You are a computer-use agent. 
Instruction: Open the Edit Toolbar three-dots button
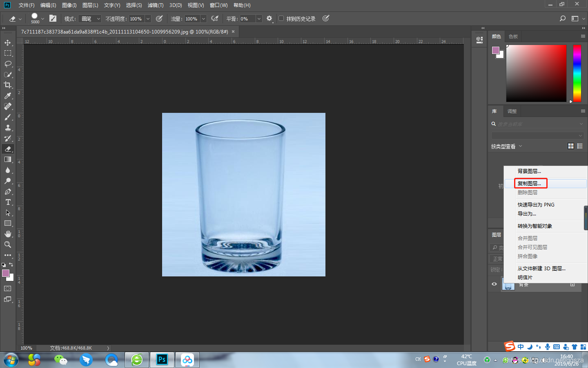point(8,255)
